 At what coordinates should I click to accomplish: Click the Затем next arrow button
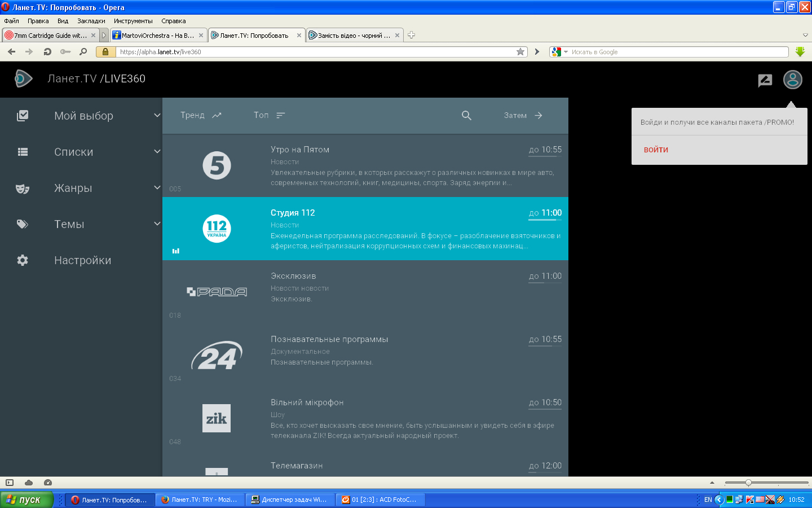[523, 115]
